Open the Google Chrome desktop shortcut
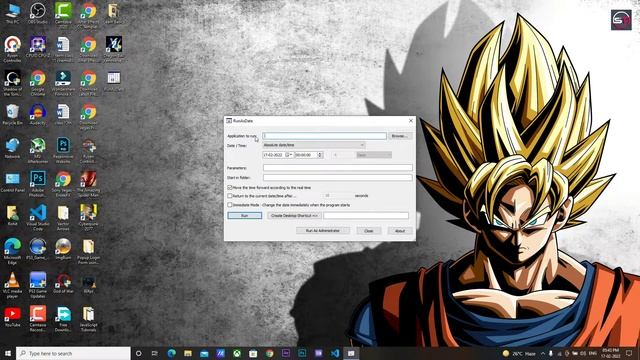This screenshot has width=640, height=360. pos(38,83)
